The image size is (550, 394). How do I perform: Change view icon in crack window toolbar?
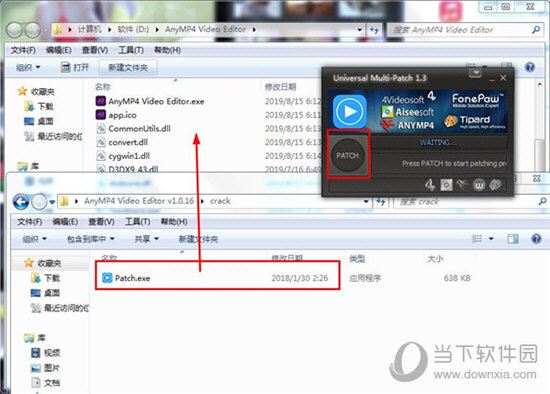pos(477,239)
